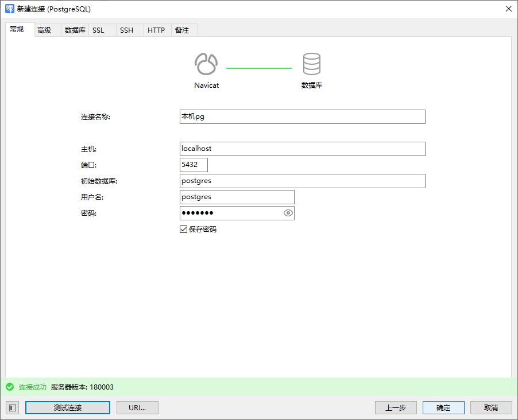This screenshot has width=518, height=420.
Task: Click the 端口 field showing 5432
Action: click(x=194, y=165)
